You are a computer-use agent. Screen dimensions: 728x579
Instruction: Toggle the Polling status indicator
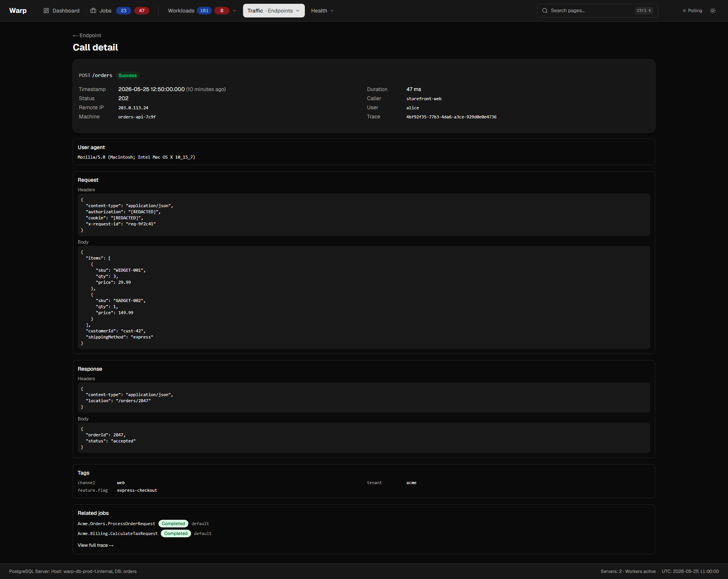coord(692,11)
